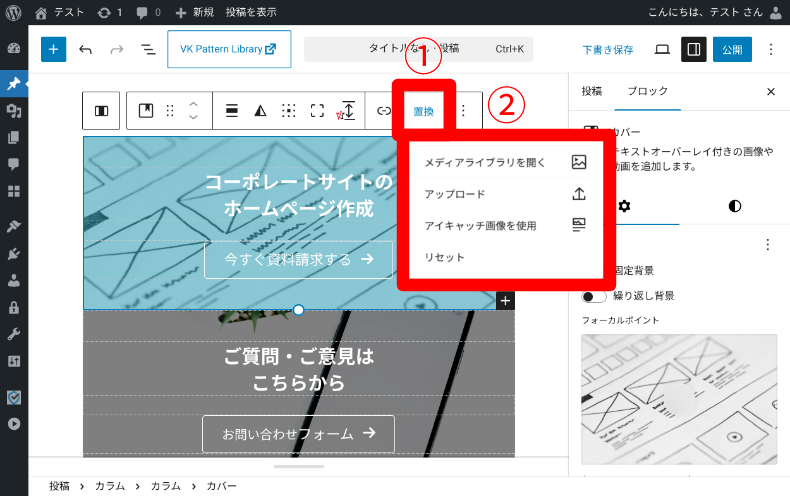Click 今すぐ資料請求する button in cover

[x=298, y=259]
